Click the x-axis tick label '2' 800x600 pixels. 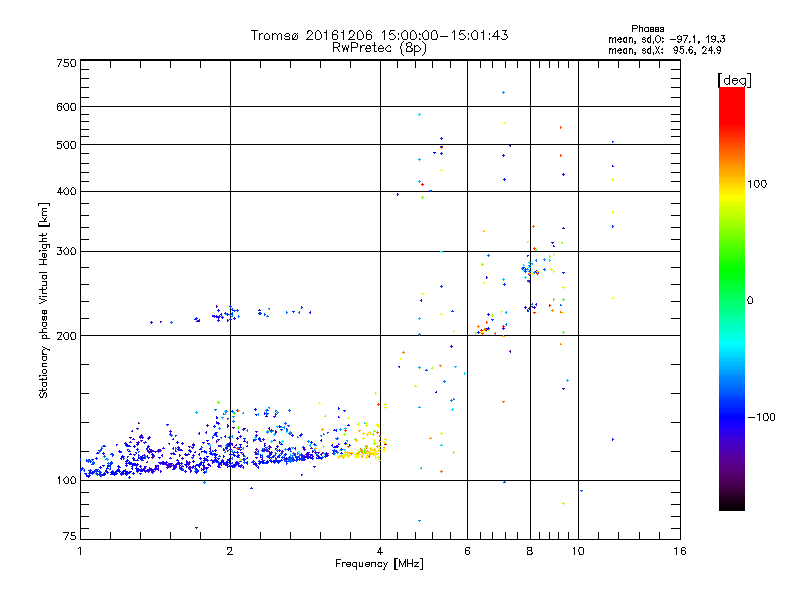[230, 551]
